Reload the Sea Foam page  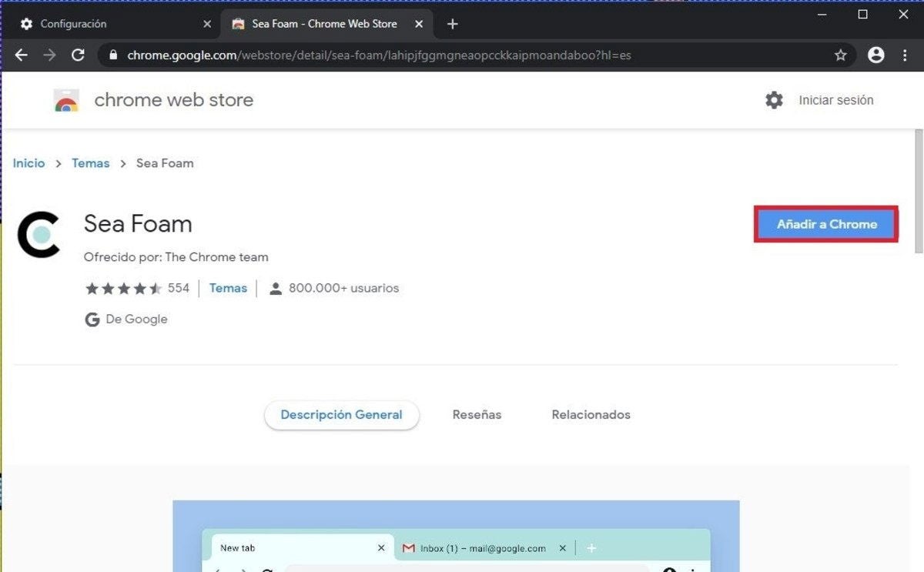[78, 55]
